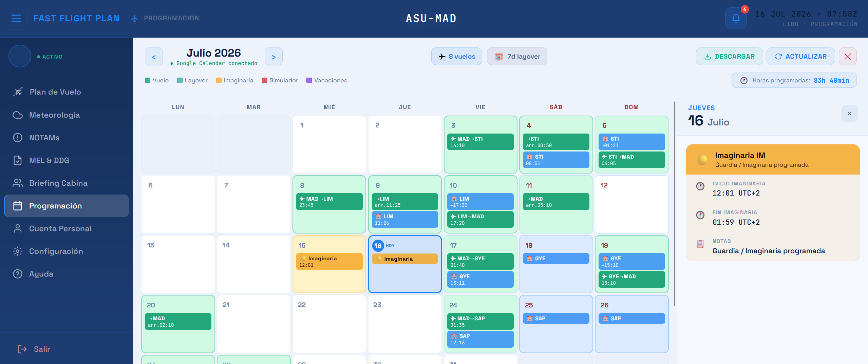Click the MEL & DDG document icon

tap(18, 160)
